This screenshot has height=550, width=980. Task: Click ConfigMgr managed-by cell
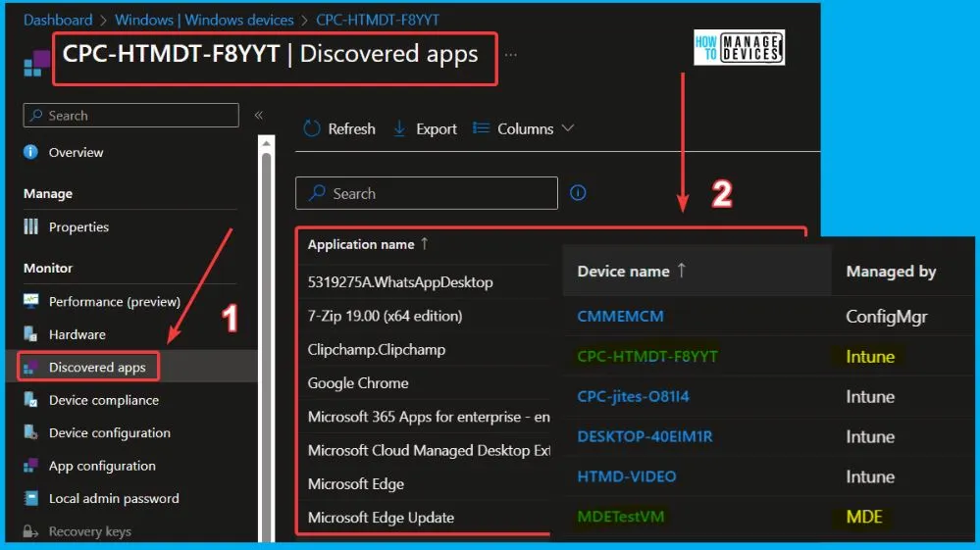coord(886,317)
